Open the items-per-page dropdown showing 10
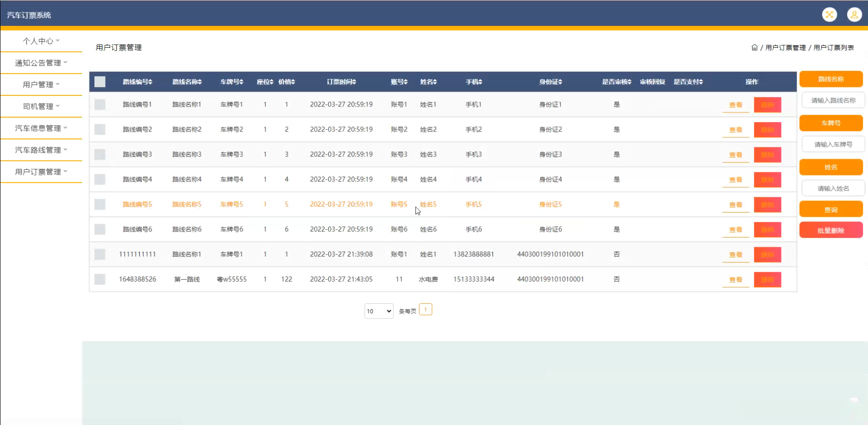868x425 pixels. (379, 311)
